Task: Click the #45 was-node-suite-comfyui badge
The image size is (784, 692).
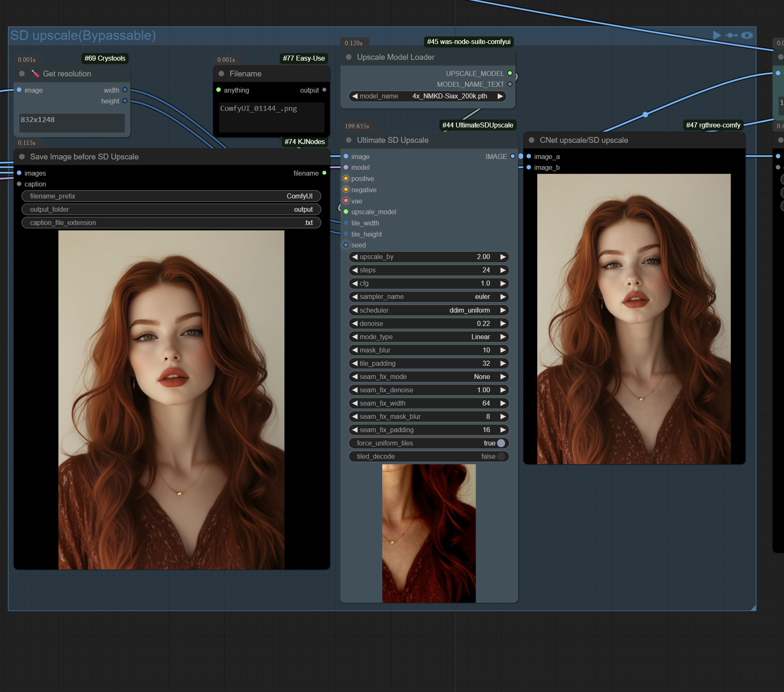Action: [x=469, y=42]
